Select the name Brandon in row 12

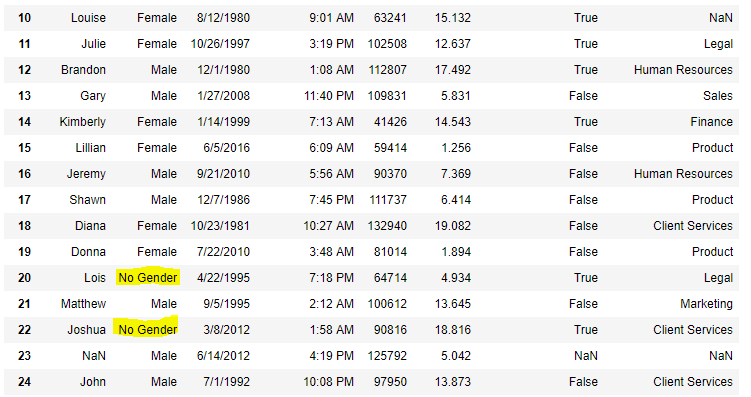(x=83, y=70)
